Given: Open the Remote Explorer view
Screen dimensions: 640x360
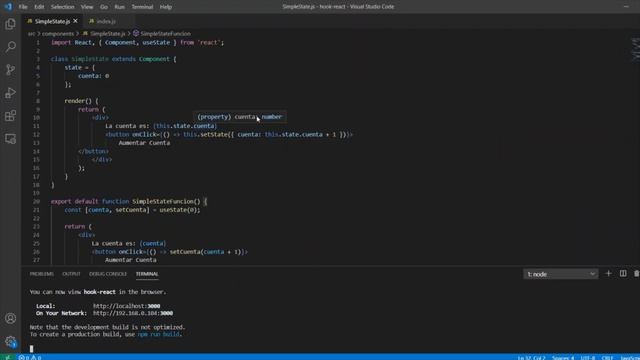Looking at the screenshot, I should tap(11, 139).
